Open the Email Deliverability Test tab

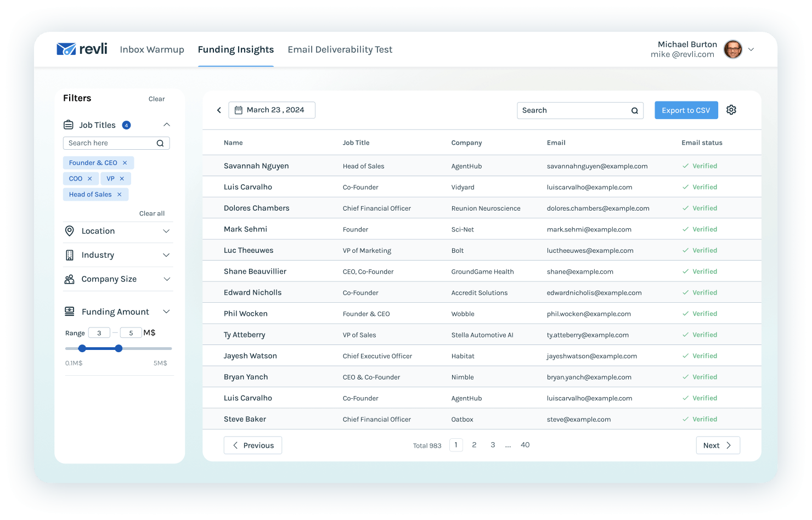340,49
